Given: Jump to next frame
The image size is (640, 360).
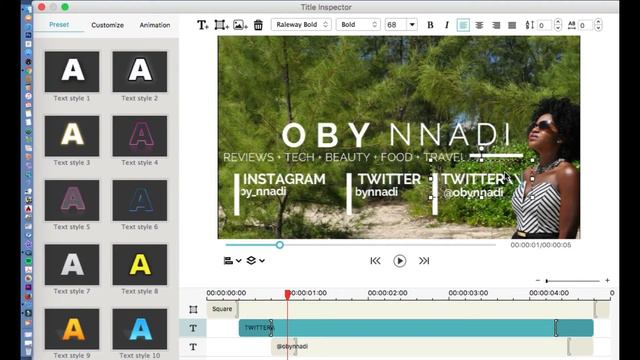Looking at the screenshot, I should click(x=424, y=261).
